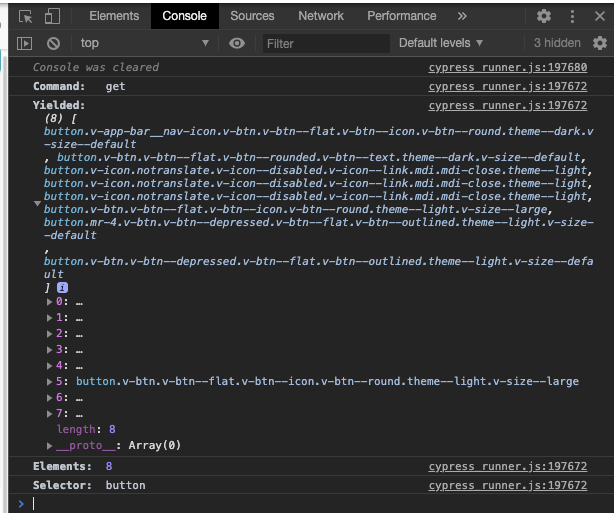Image resolution: width=614 pixels, height=513 pixels.
Task: Expand array item 6
Action: [x=49, y=398]
